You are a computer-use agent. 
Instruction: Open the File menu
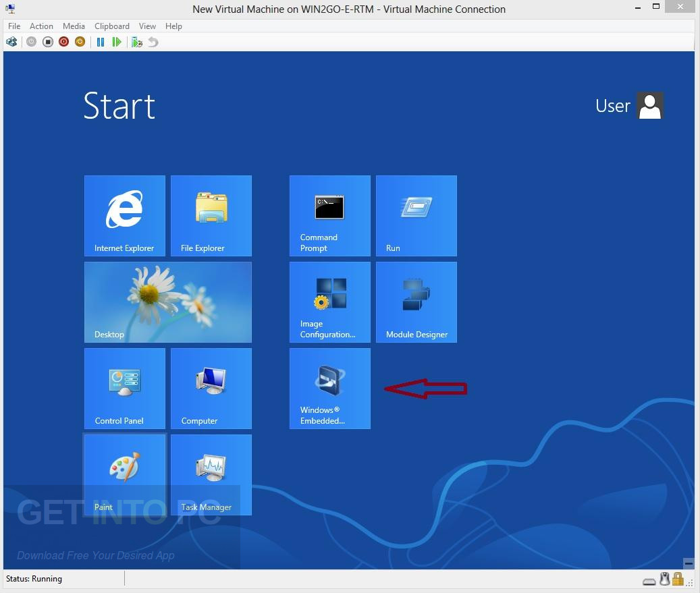tap(14, 26)
